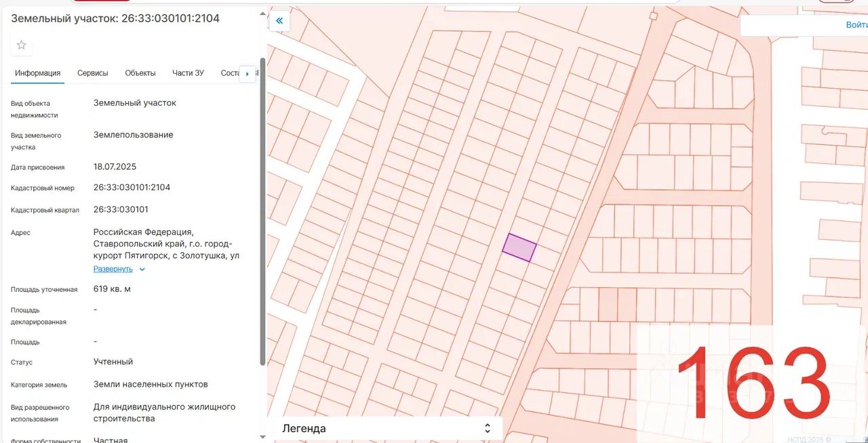
Task: Click the chevron next to Развернуть
Action: pyautogui.click(x=142, y=269)
